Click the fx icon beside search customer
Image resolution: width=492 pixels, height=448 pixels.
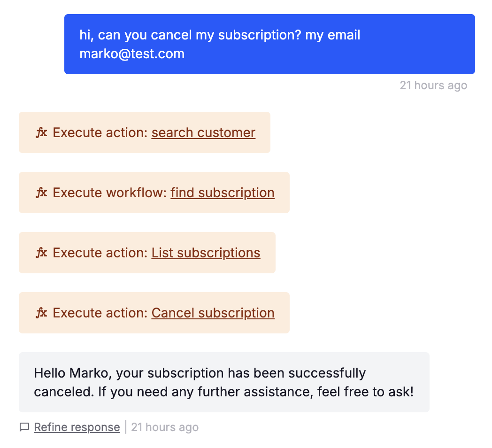click(x=41, y=132)
